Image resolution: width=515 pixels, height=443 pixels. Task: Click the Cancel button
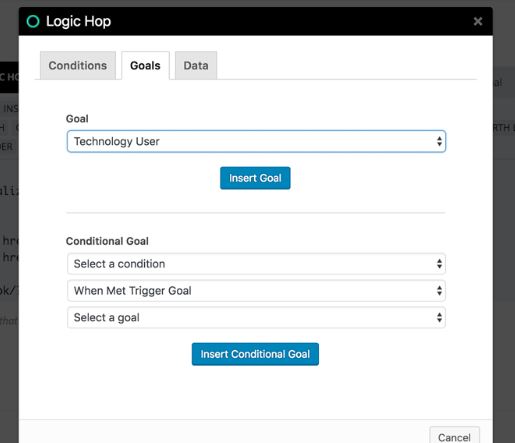click(x=454, y=437)
